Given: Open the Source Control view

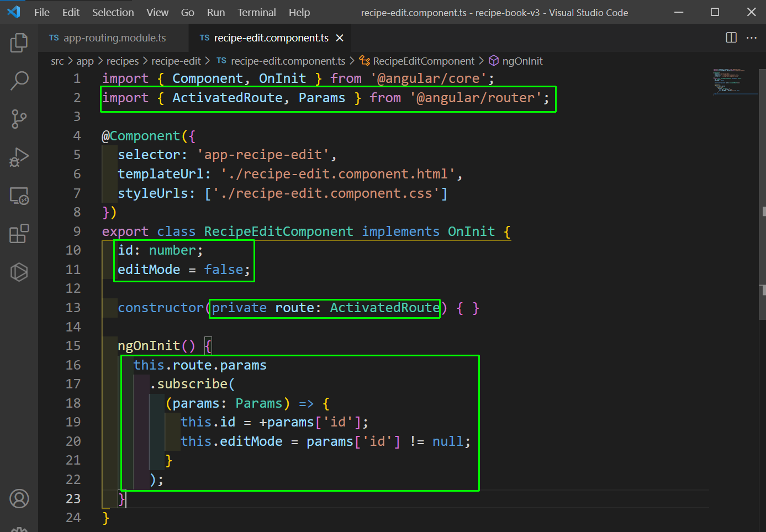Looking at the screenshot, I should [19, 119].
